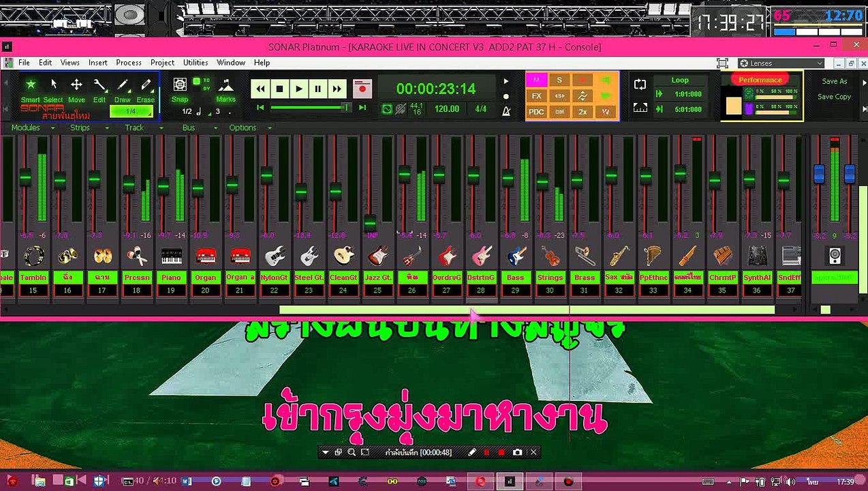
Task: Click the Nylon guitar icon on strip 22
Action: [275, 256]
